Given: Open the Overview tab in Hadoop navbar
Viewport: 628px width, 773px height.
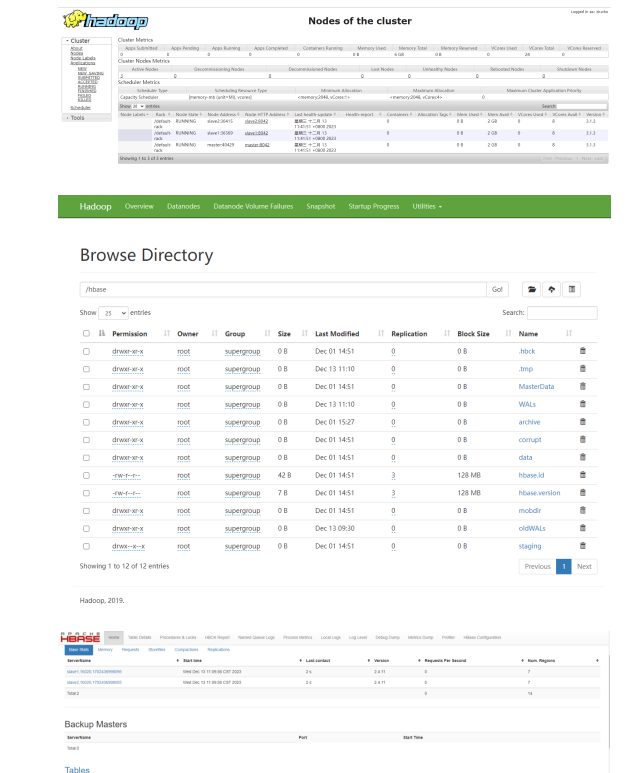Looking at the screenshot, I should pyautogui.click(x=139, y=207).
